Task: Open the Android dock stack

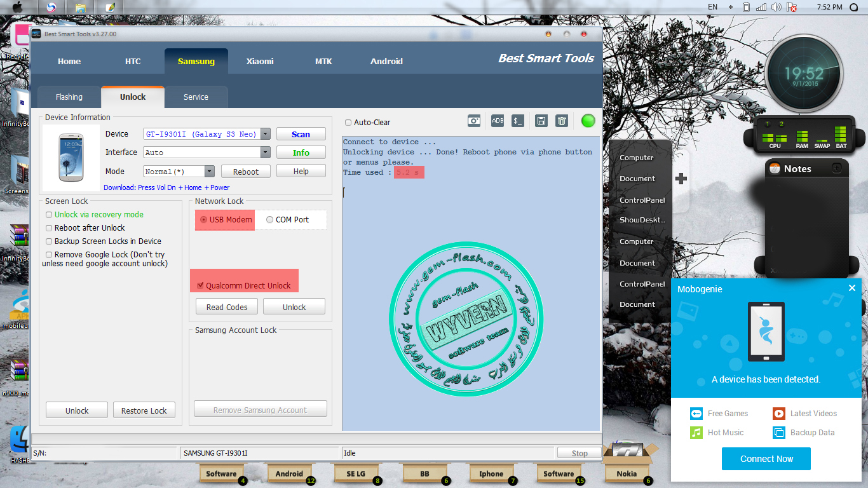Action: pyautogui.click(x=290, y=473)
